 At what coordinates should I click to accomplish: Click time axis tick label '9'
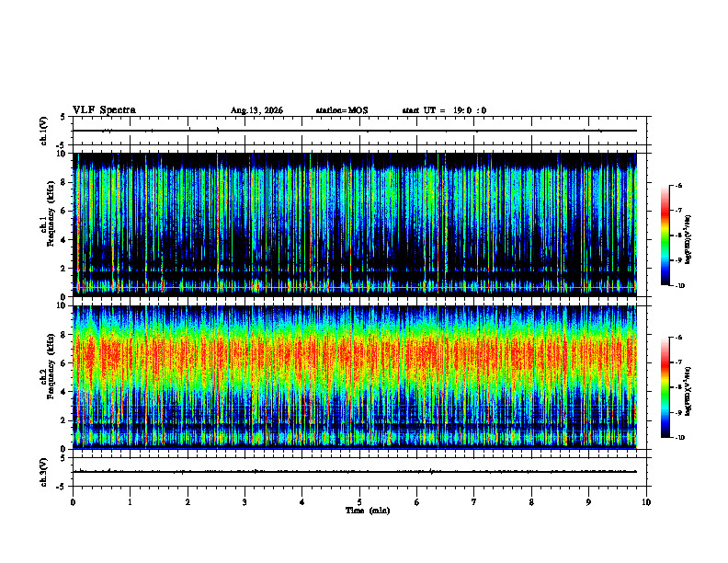[x=588, y=502]
